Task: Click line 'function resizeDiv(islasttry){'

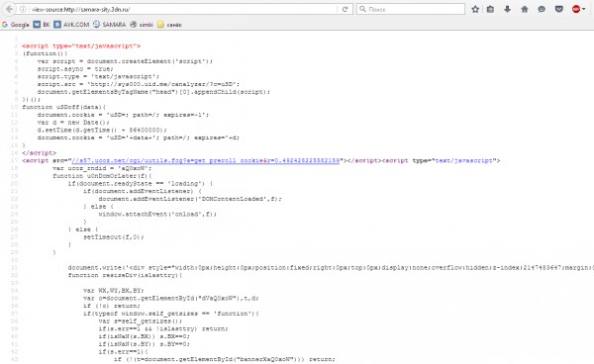Action: point(125,275)
